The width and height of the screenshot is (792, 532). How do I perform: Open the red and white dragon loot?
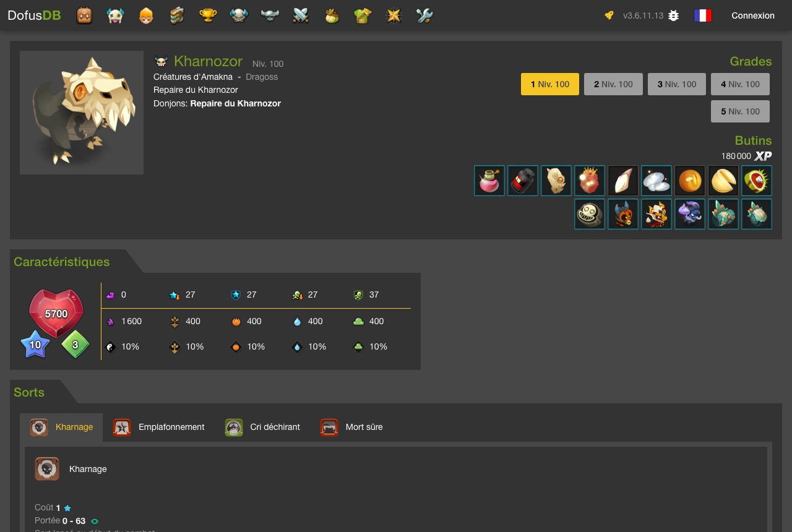(656, 214)
